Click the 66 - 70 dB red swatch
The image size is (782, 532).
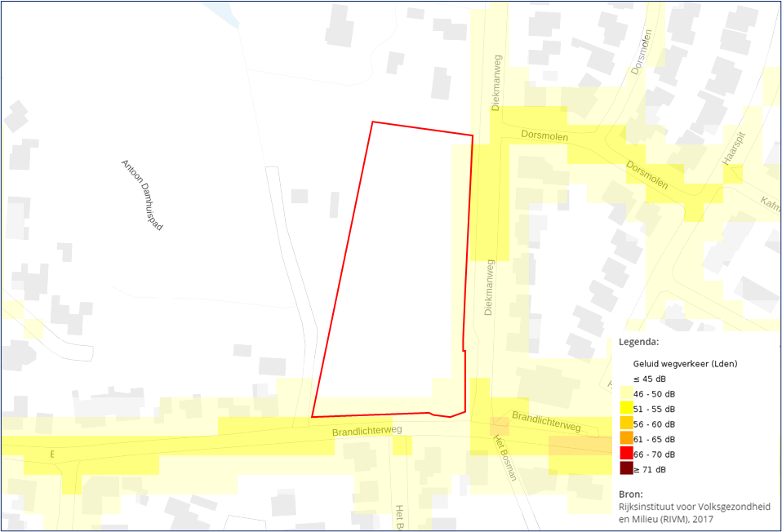[x=626, y=454]
